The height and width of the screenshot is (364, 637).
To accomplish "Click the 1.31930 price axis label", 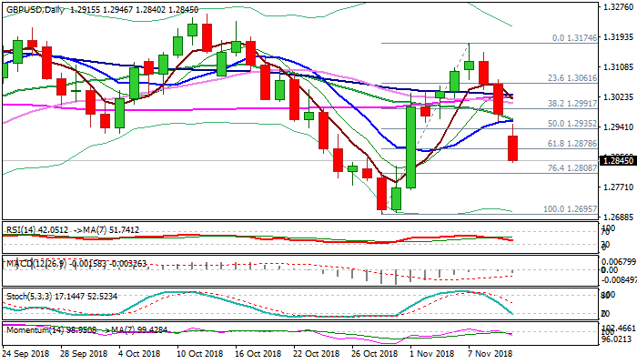I will click(x=616, y=38).
